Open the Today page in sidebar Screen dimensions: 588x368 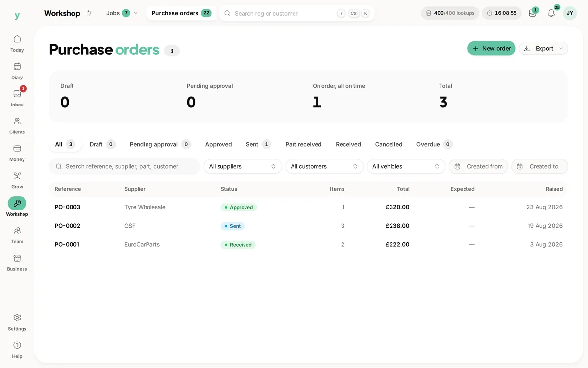(x=17, y=43)
